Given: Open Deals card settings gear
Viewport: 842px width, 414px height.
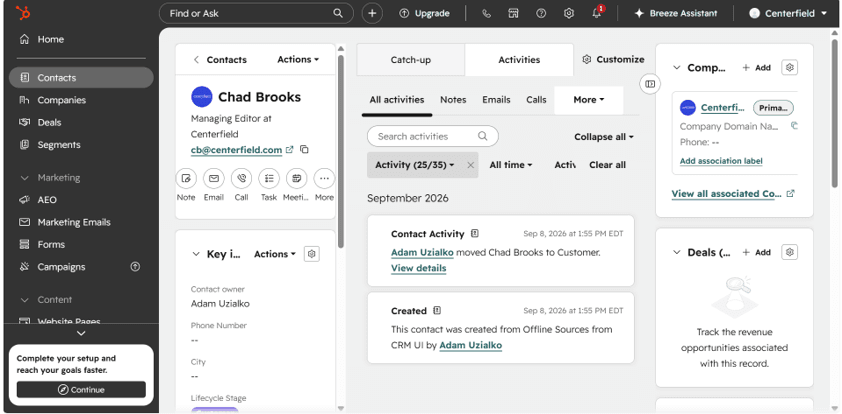Looking at the screenshot, I should [x=789, y=252].
